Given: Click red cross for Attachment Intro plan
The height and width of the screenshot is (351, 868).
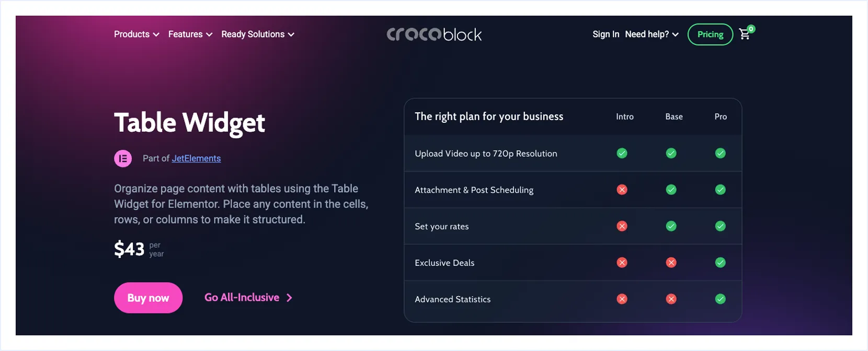Looking at the screenshot, I should tap(622, 190).
